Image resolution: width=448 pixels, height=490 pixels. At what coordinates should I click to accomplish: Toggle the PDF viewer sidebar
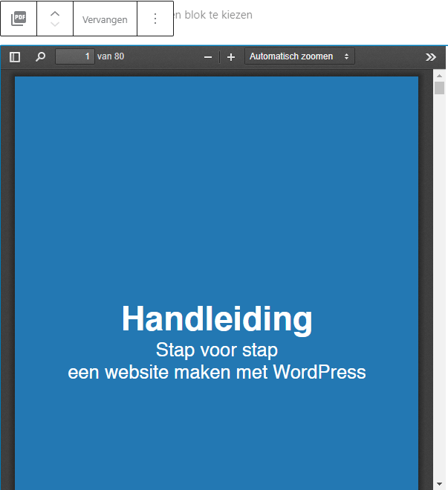[x=15, y=57]
